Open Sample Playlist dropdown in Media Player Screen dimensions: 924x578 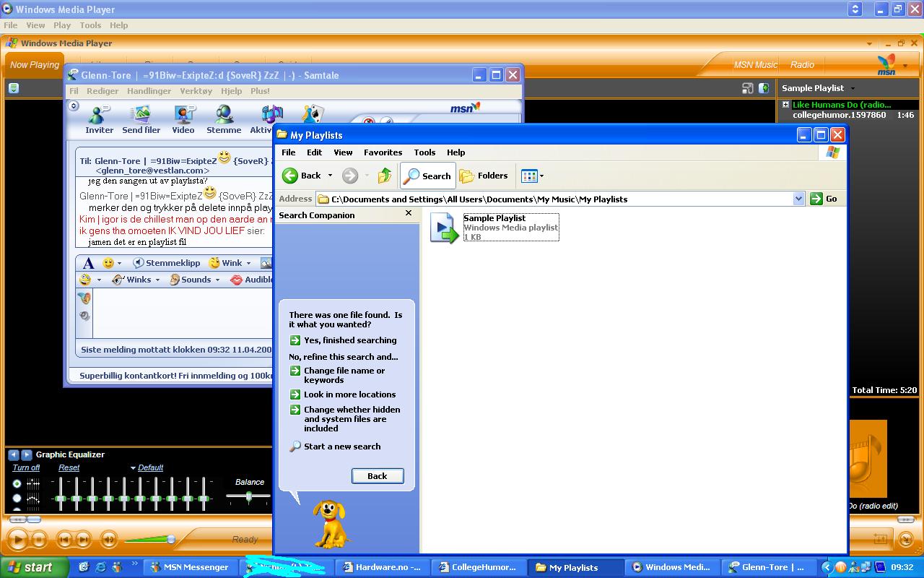[x=853, y=88]
